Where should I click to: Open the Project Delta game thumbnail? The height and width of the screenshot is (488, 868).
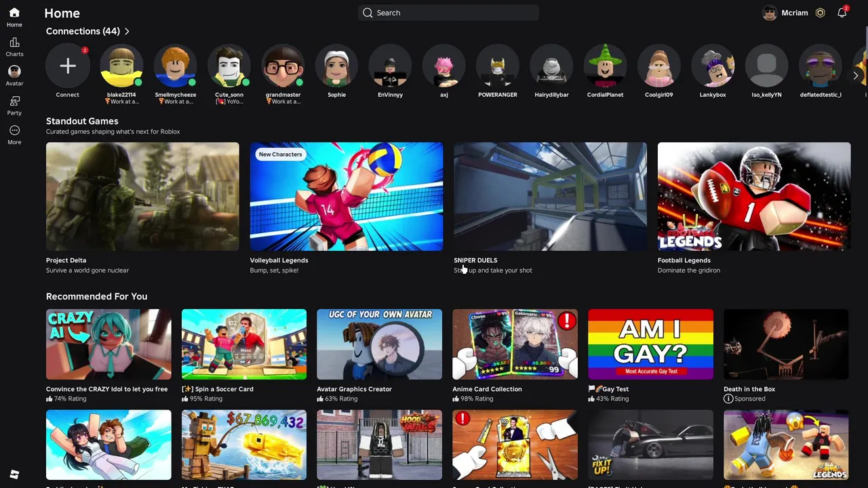click(x=142, y=197)
